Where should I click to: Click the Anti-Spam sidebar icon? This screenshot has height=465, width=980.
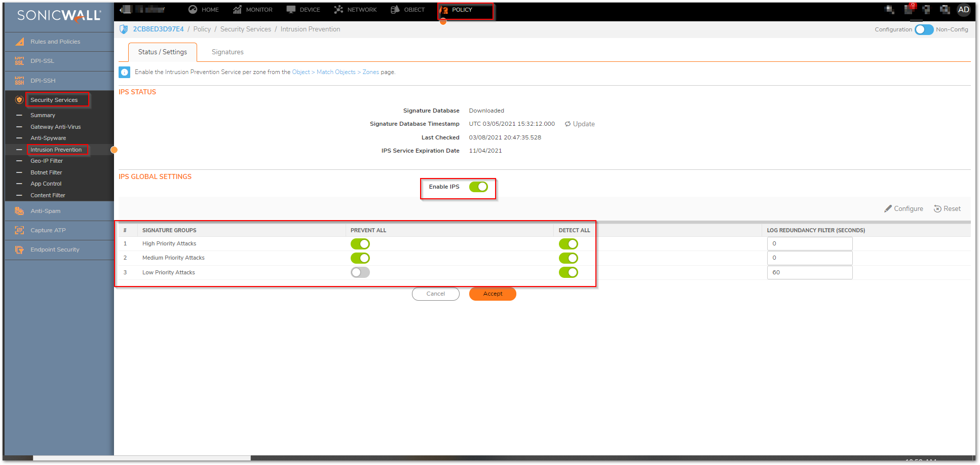tap(19, 211)
